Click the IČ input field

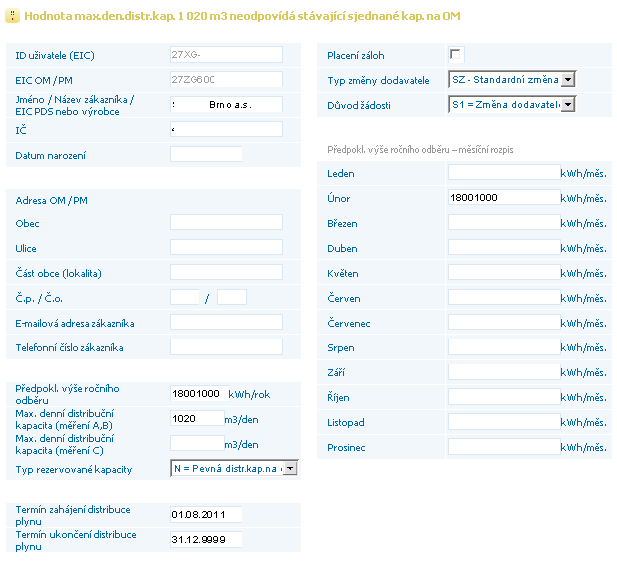[x=226, y=129]
